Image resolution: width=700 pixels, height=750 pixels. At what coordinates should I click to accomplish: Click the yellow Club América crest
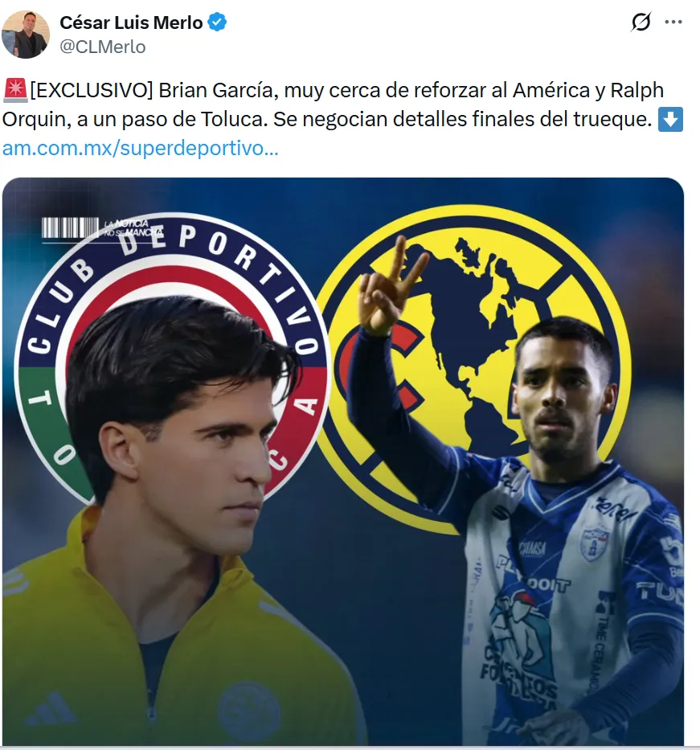pyautogui.click(x=473, y=368)
